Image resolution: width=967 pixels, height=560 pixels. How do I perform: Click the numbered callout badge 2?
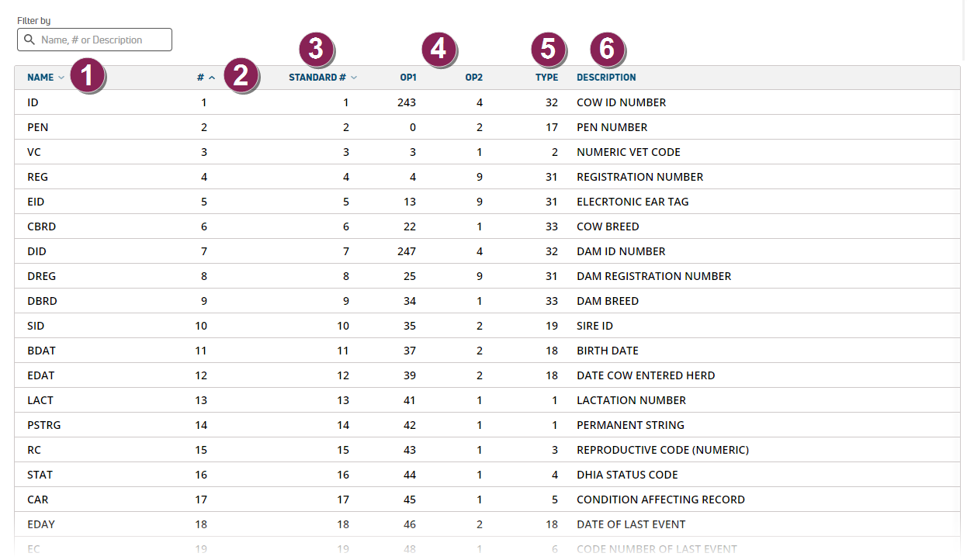[x=241, y=76]
